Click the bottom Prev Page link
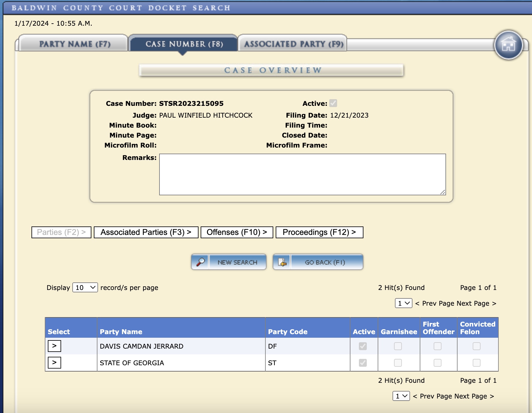The image size is (532, 413). click(432, 396)
